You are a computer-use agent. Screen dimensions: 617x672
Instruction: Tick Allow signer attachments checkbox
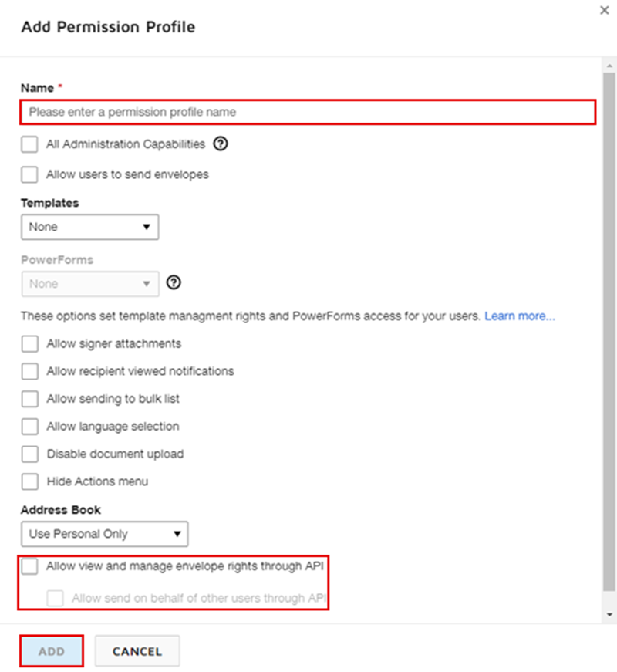click(x=30, y=343)
